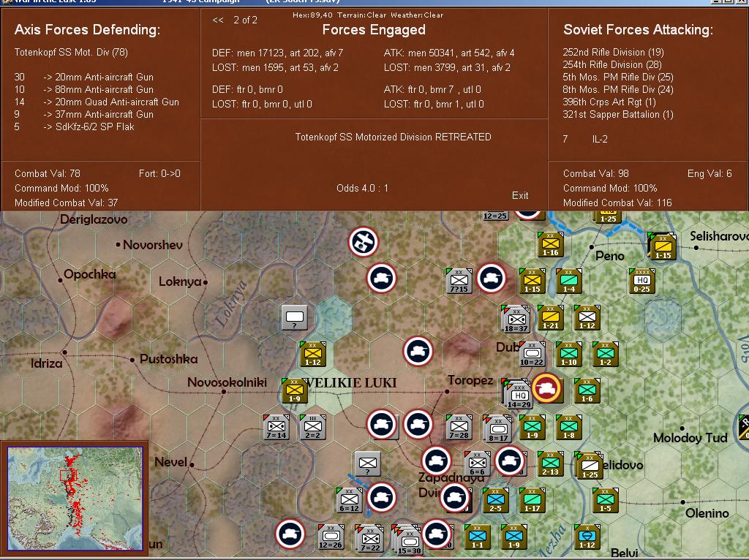Select the Axis stack labeled 15=30
Screen dimensions: 749x560
click(x=407, y=540)
